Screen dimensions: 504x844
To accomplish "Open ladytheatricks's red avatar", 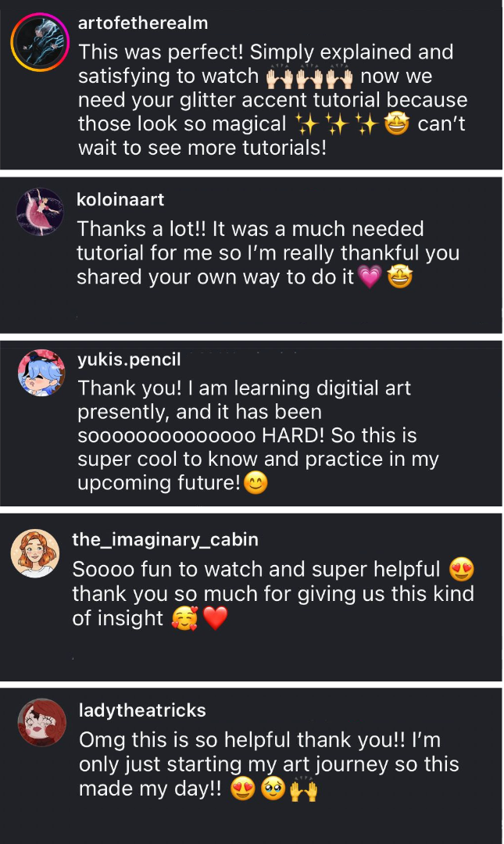I will (42, 722).
